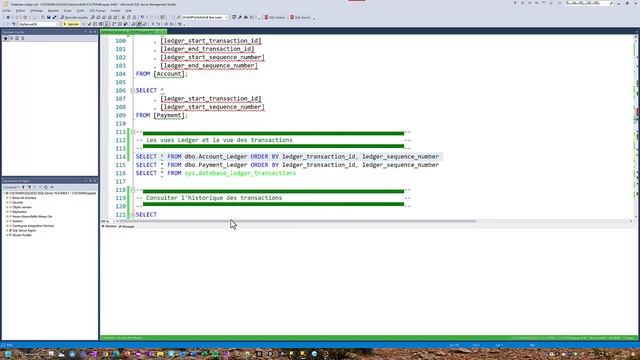Click the Refresh icon in Object Explorer toolbar
The width and height of the screenshot is (640, 360).
(x=46, y=187)
